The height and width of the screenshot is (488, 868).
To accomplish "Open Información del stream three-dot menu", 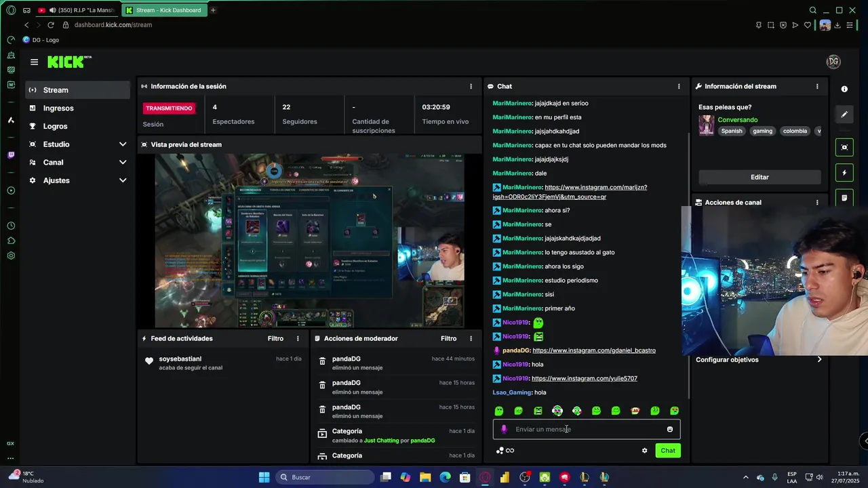I will coord(817,86).
